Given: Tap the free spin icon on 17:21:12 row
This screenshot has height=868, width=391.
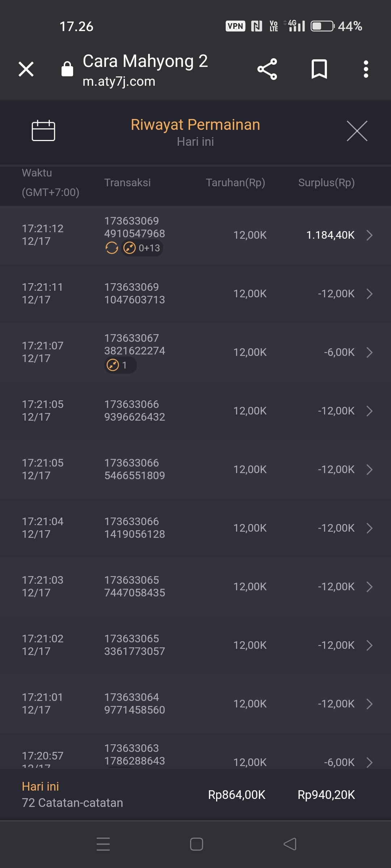Looking at the screenshot, I should coord(112,248).
